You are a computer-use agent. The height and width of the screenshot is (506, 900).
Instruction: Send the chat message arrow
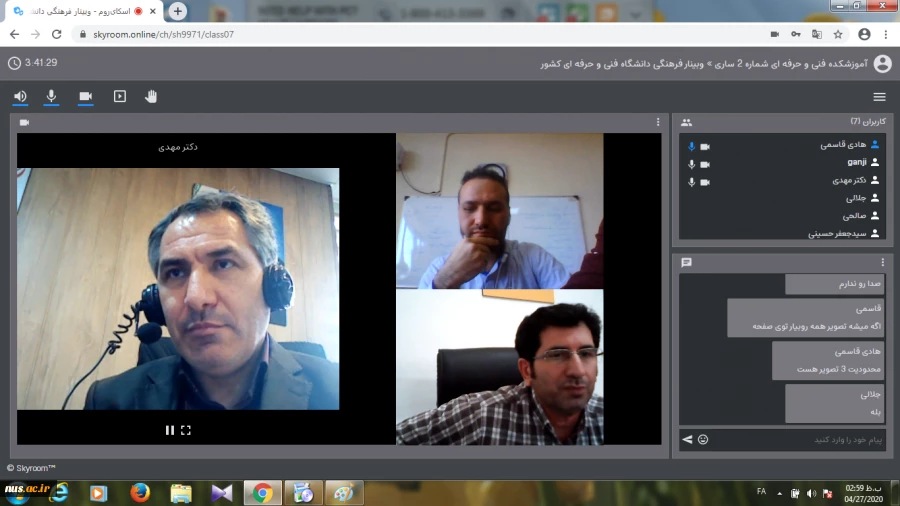tap(687, 439)
